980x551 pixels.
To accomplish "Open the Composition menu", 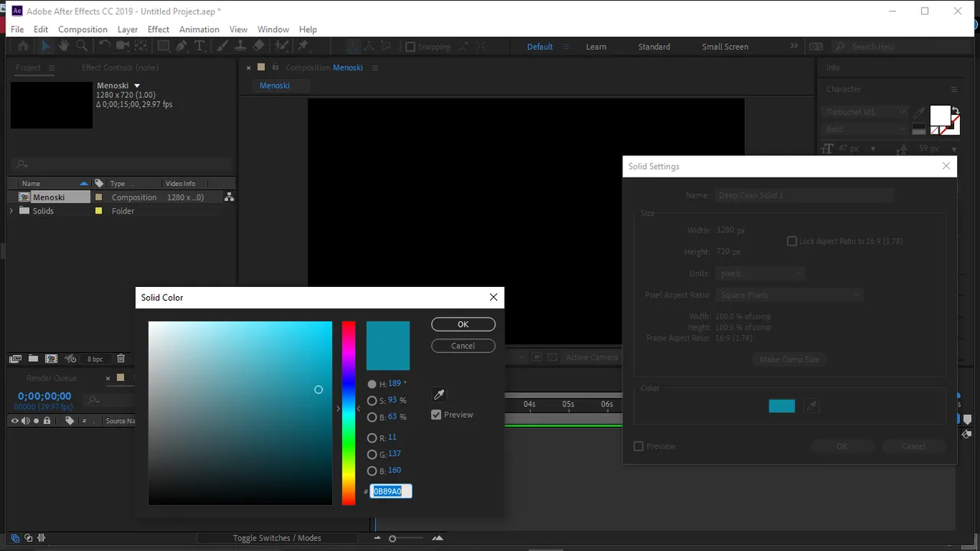I will [83, 29].
